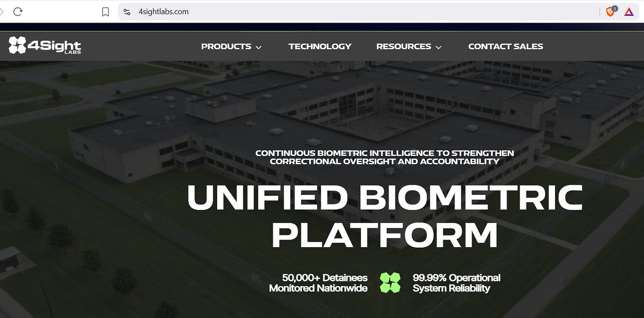
Task: Click "50,000+ Detainees Monitored Nationwide" text
Action: (318, 283)
